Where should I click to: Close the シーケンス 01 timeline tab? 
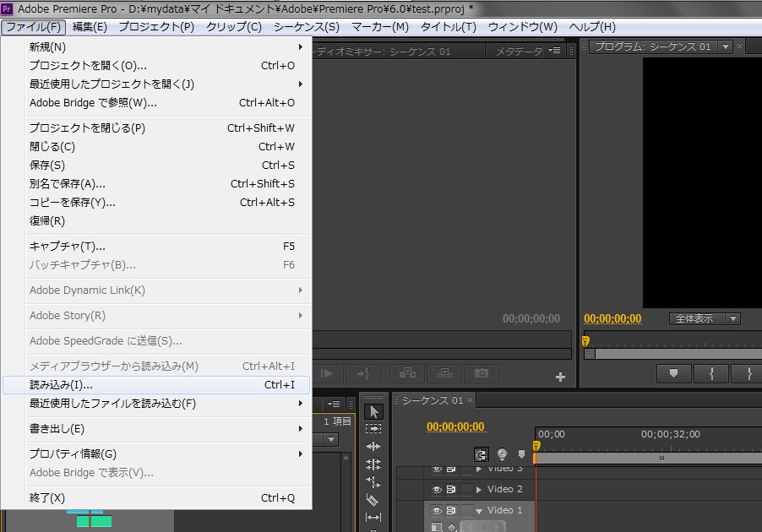click(x=470, y=400)
